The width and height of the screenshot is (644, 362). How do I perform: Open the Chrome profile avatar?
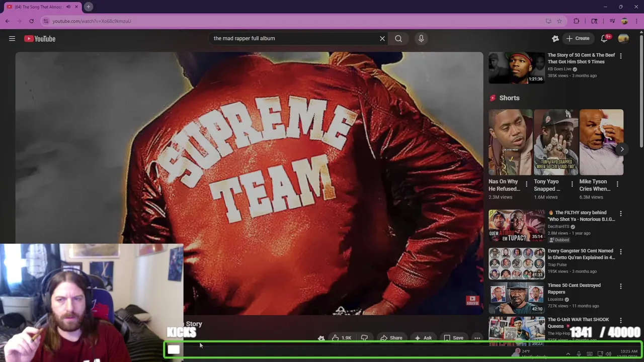click(x=624, y=21)
